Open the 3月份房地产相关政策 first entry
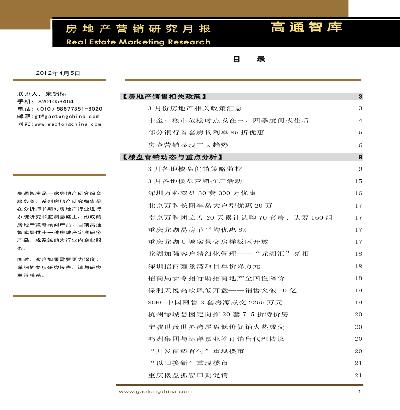400x410 pixels. click(x=195, y=108)
